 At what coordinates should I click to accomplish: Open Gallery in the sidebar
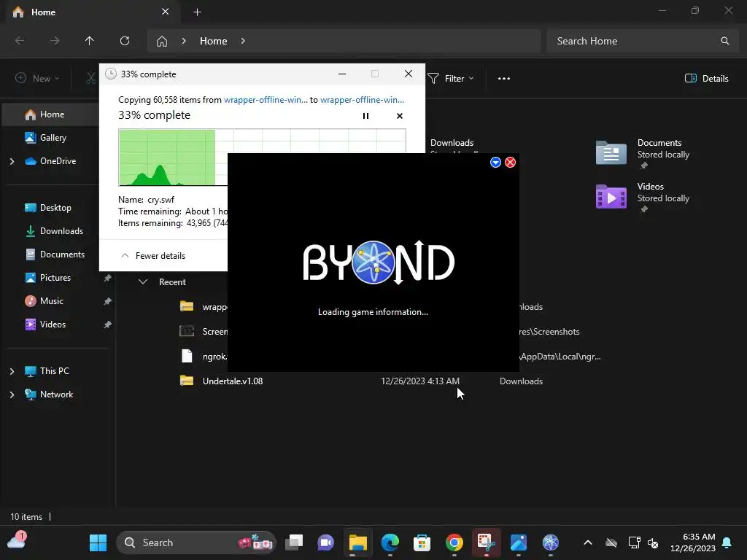pyautogui.click(x=53, y=138)
